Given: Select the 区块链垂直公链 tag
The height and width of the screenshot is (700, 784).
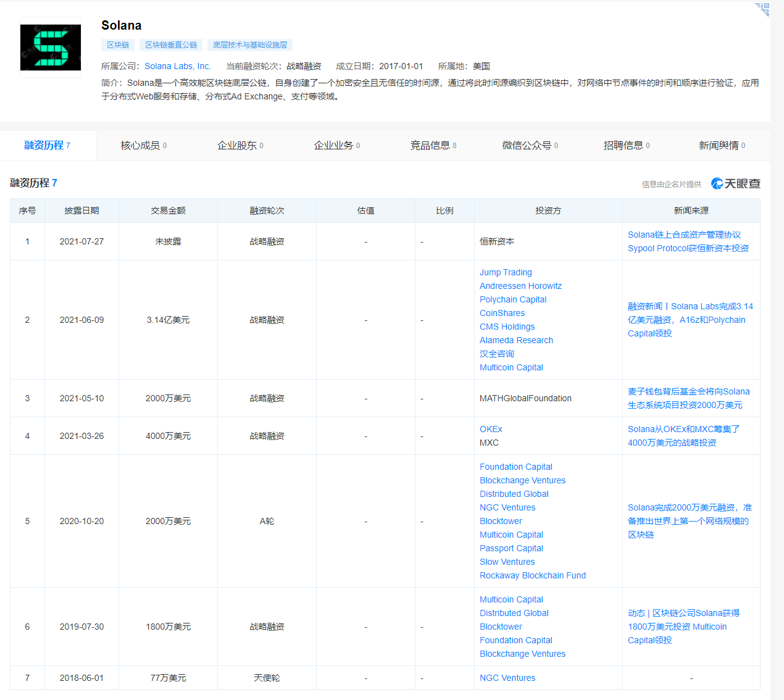Looking at the screenshot, I should [171, 45].
